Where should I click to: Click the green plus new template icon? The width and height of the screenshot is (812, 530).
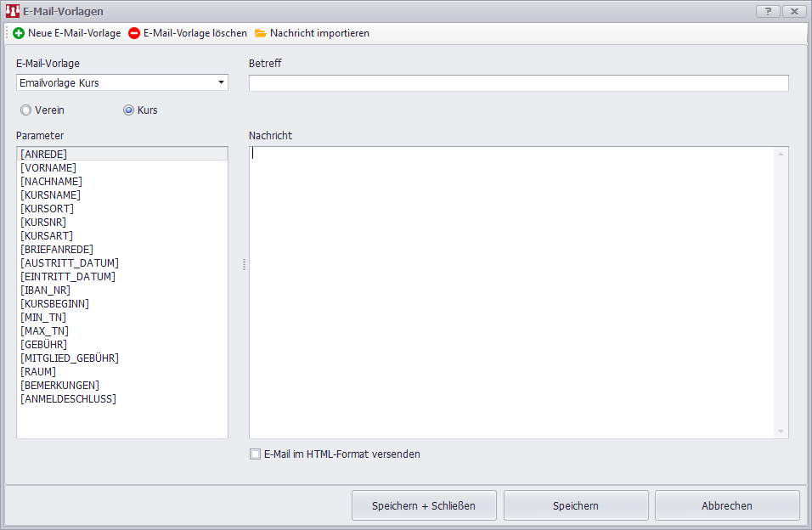19,33
